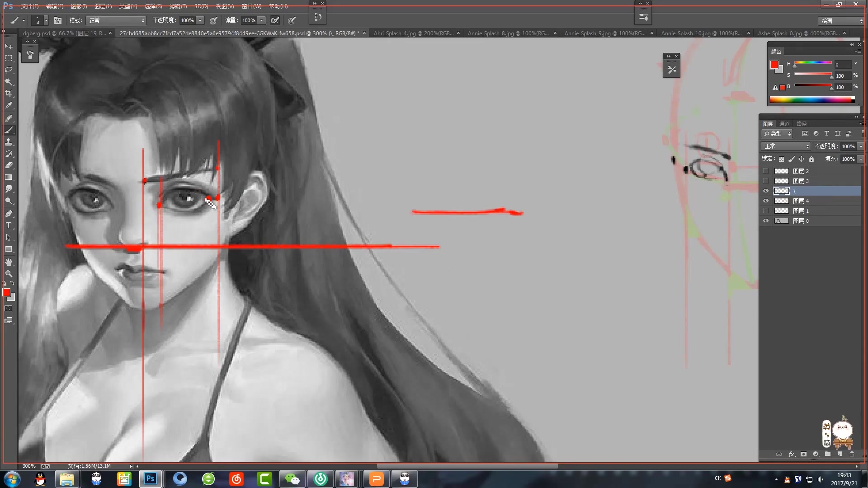The width and height of the screenshot is (868, 488).
Task: Select the Pen tool
Action: click(9, 214)
